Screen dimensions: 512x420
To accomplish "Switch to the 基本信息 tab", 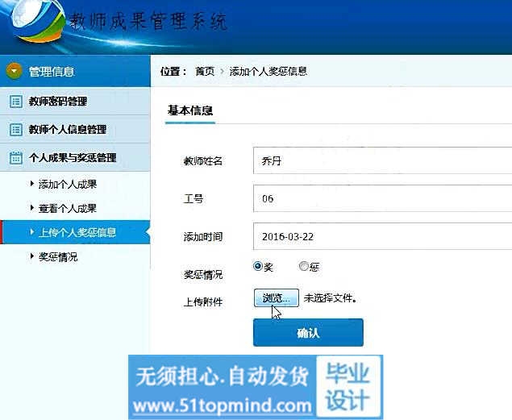I will [189, 110].
